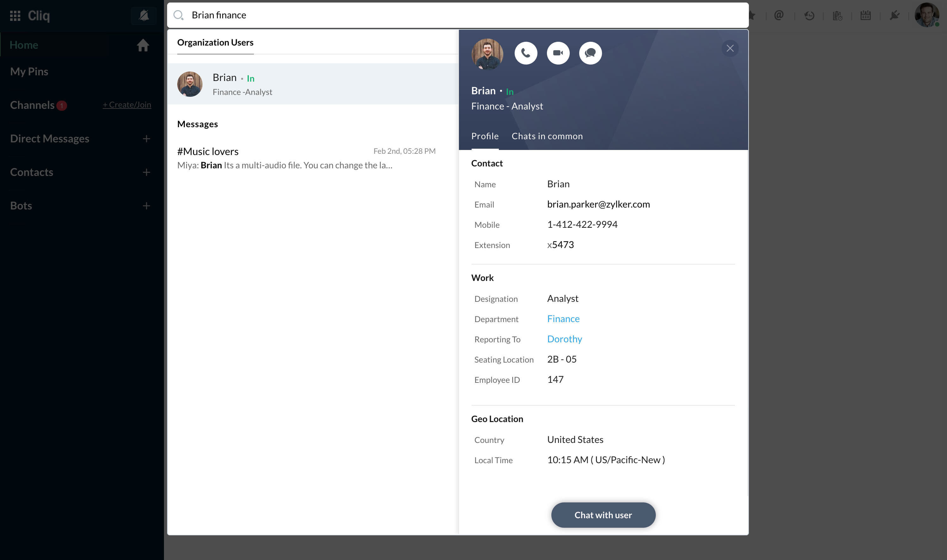Click the Create/Join channels link
This screenshot has height=560, width=947.
(x=127, y=104)
